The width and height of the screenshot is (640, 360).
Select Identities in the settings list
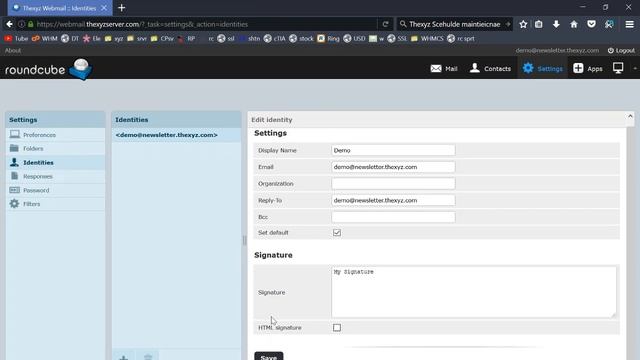coord(55,162)
